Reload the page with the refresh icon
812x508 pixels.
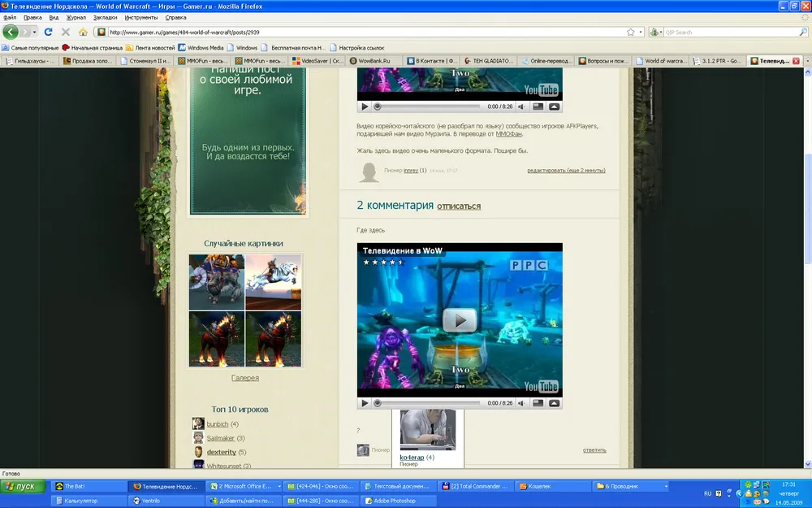click(48, 32)
